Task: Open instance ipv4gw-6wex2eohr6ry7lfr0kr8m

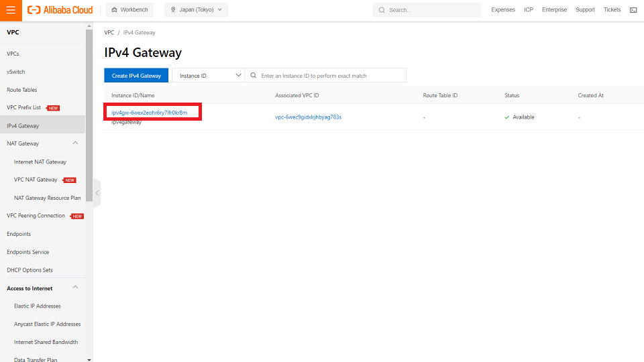Action: [x=149, y=113]
